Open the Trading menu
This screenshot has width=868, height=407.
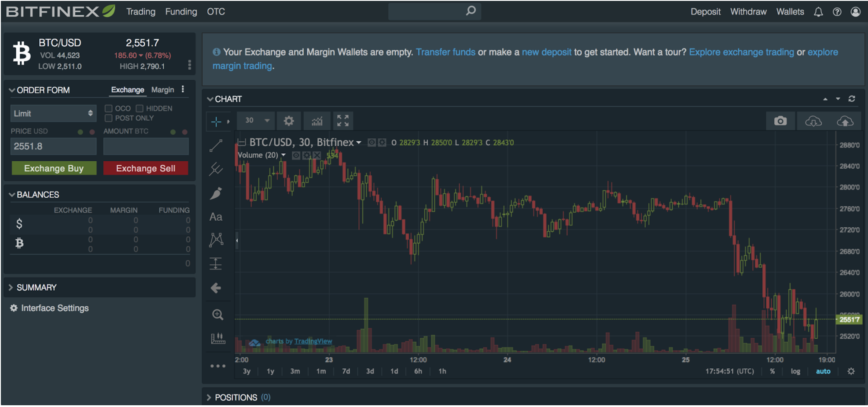pos(141,11)
